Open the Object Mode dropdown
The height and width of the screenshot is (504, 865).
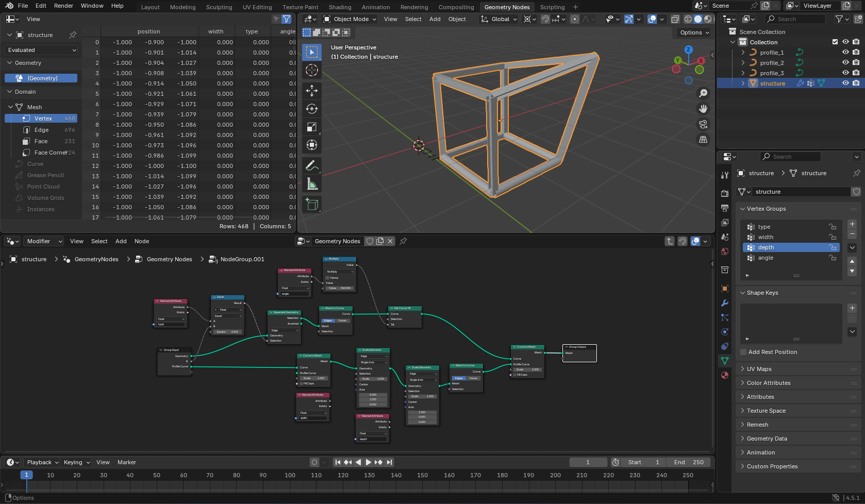coord(350,19)
